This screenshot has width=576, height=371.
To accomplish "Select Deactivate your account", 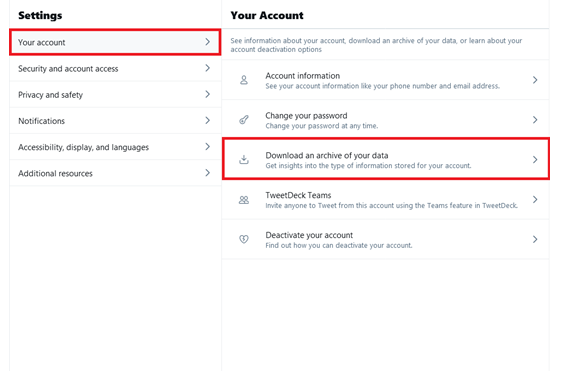I will 386,239.
